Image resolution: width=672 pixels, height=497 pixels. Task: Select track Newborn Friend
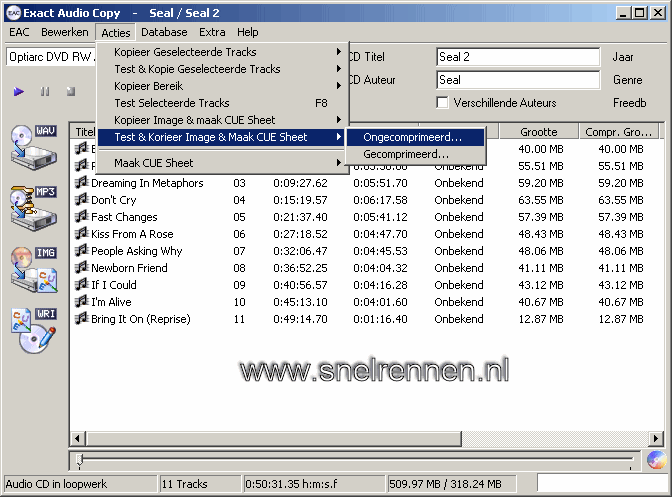pos(129,268)
